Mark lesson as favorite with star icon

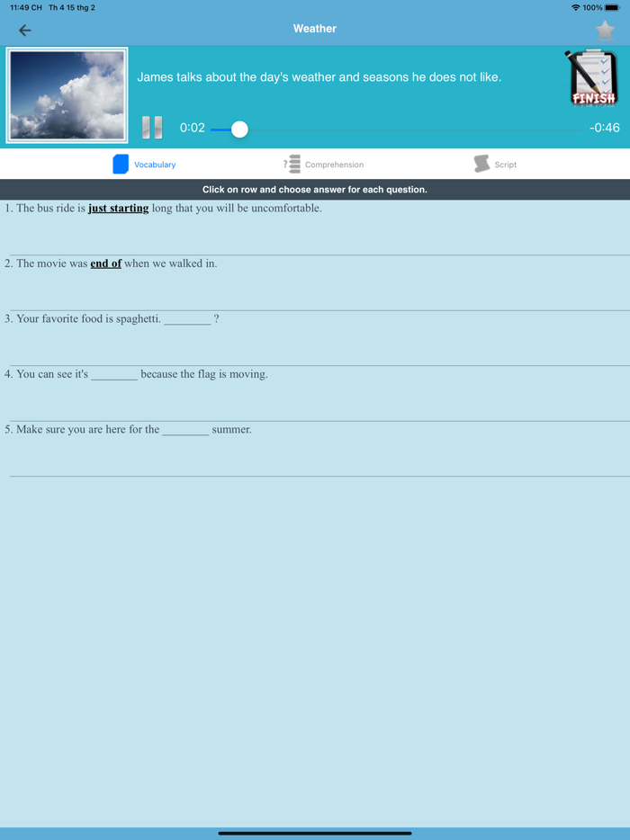[x=605, y=30]
